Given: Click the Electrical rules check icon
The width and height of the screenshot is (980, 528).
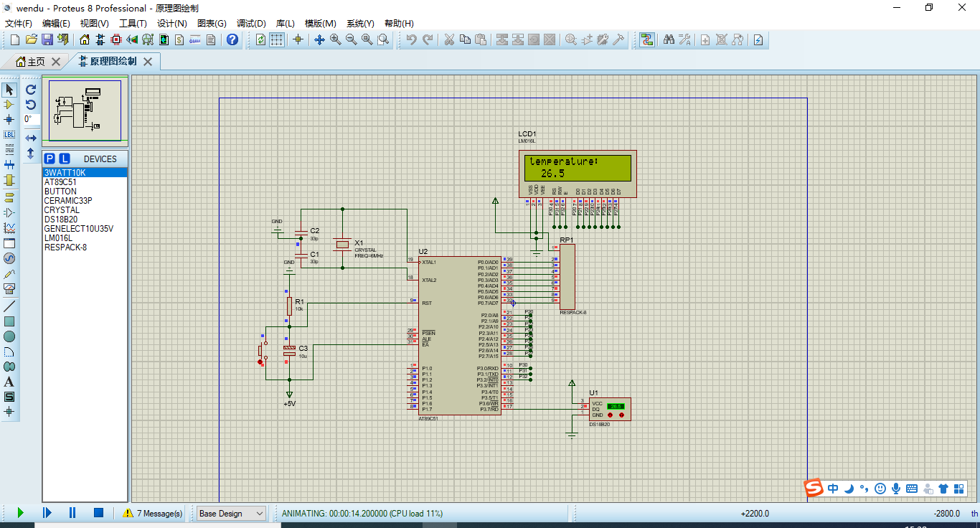Looking at the screenshot, I should pos(758,39).
